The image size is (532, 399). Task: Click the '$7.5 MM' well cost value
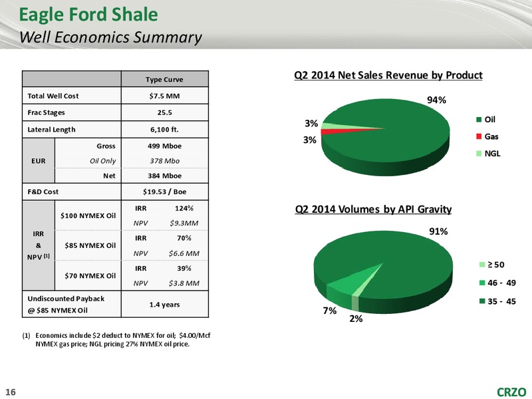tap(164, 96)
